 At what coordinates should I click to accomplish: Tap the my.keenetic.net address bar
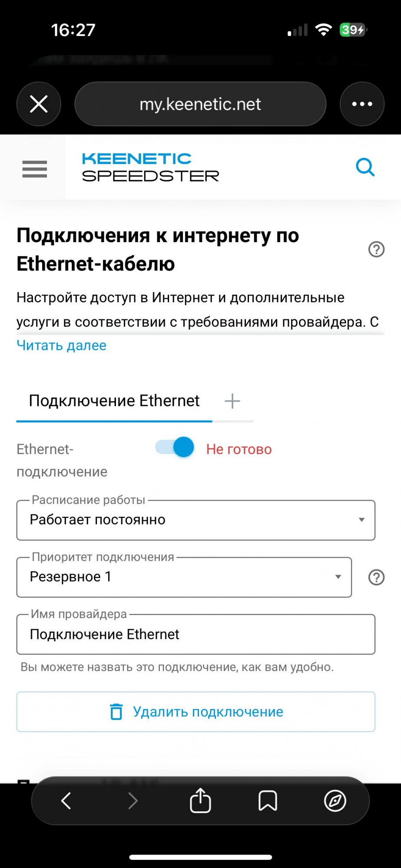point(200,104)
